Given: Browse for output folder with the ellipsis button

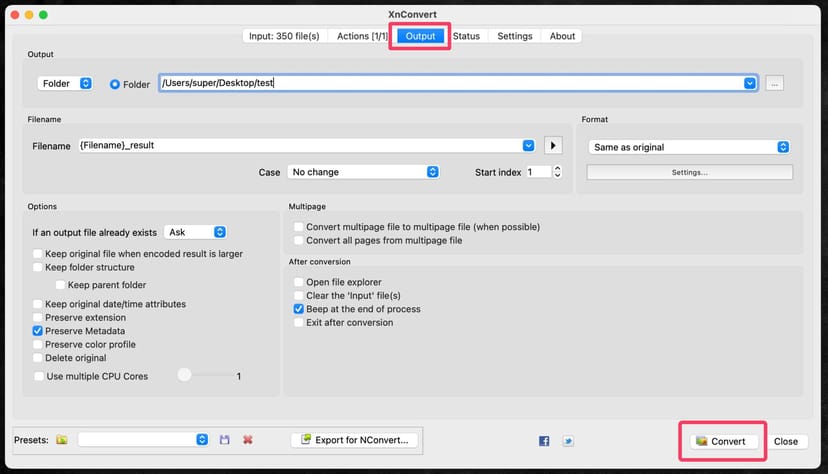Looking at the screenshot, I should coord(775,83).
